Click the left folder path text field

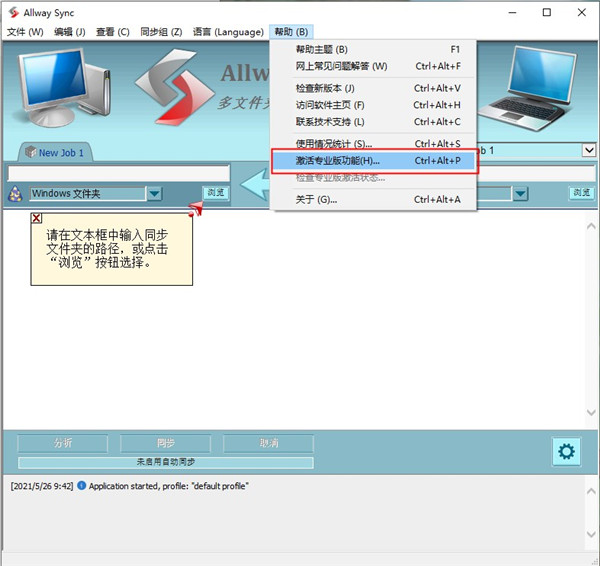click(118, 173)
